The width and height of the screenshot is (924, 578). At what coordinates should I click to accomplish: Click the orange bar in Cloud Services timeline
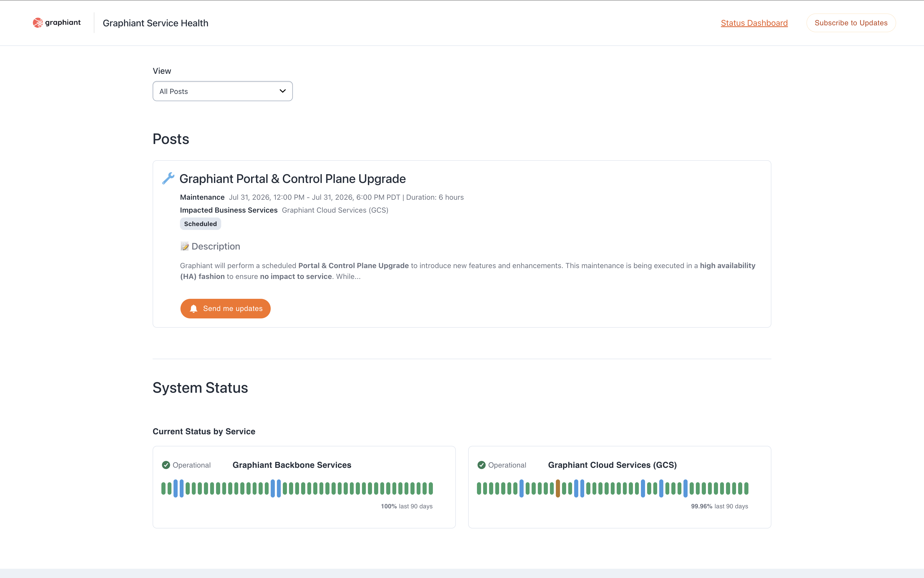point(558,488)
